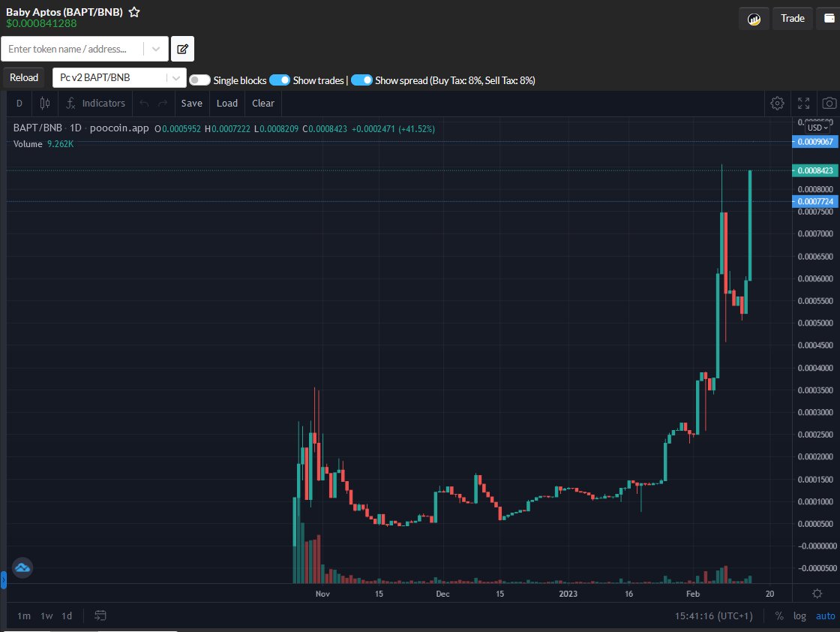Select the candlestick chart style icon
Screen dimensions: 840x632
[44, 103]
